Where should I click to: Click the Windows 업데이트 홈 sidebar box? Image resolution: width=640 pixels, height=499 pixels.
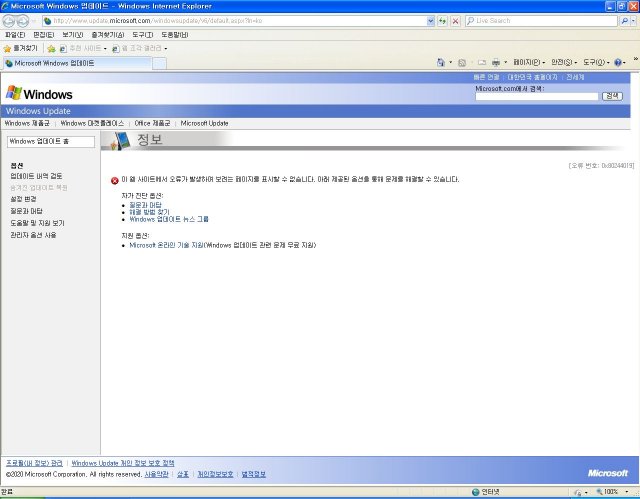click(51, 142)
